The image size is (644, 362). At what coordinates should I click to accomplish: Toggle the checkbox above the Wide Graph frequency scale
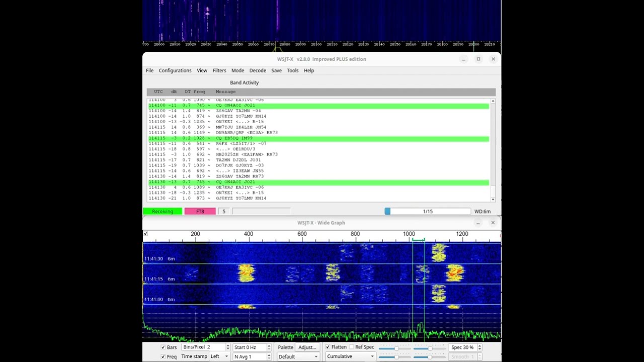coord(145,234)
